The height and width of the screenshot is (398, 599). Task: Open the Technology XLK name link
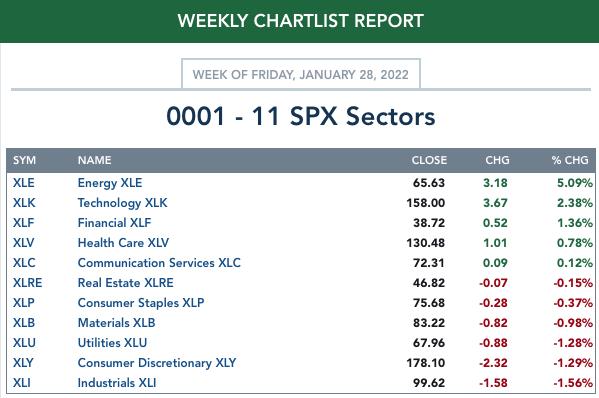click(x=122, y=203)
